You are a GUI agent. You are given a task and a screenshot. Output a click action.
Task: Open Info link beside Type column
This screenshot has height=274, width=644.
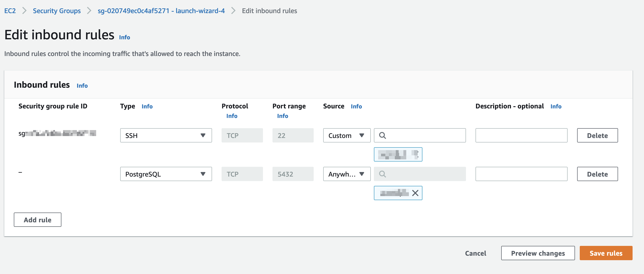(x=147, y=106)
